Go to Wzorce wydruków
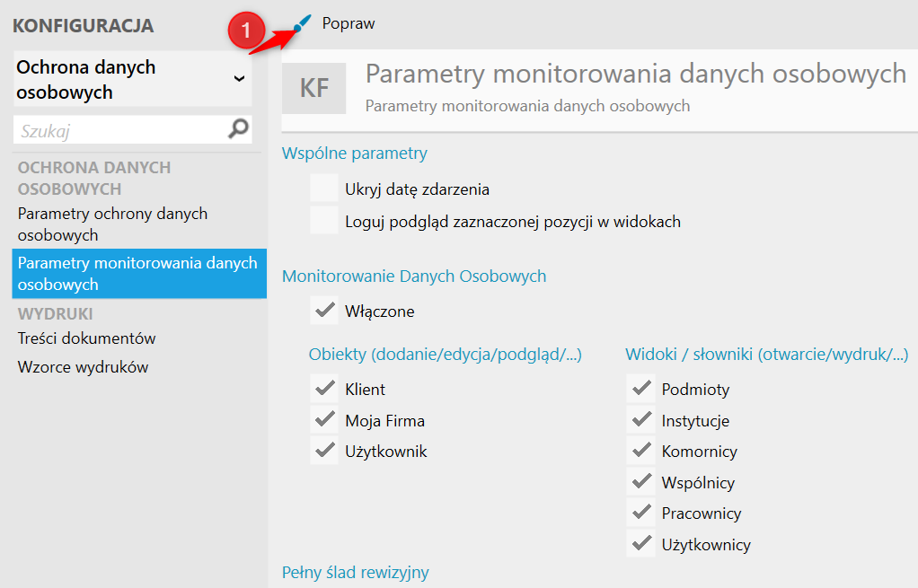This screenshot has height=588, width=918. 83,367
